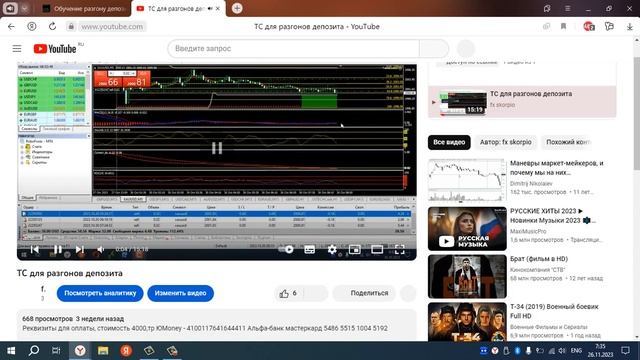Switch to the Обучение разгону депозита browser tab
Screen dimensions: 640x360
pos(84,8)
